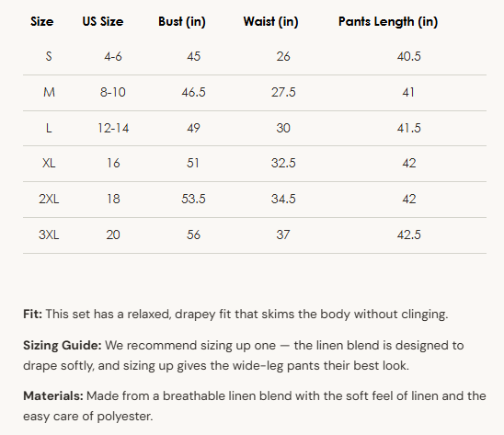Viewport: 504px width, 435px height.
Task: Click the Waist (in) column header
Action: 270,21
